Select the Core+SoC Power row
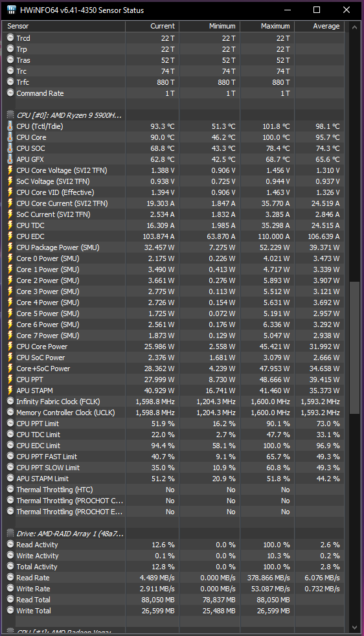Image resolution: width=364 pixels, height=636 pixels. point(174,369)
